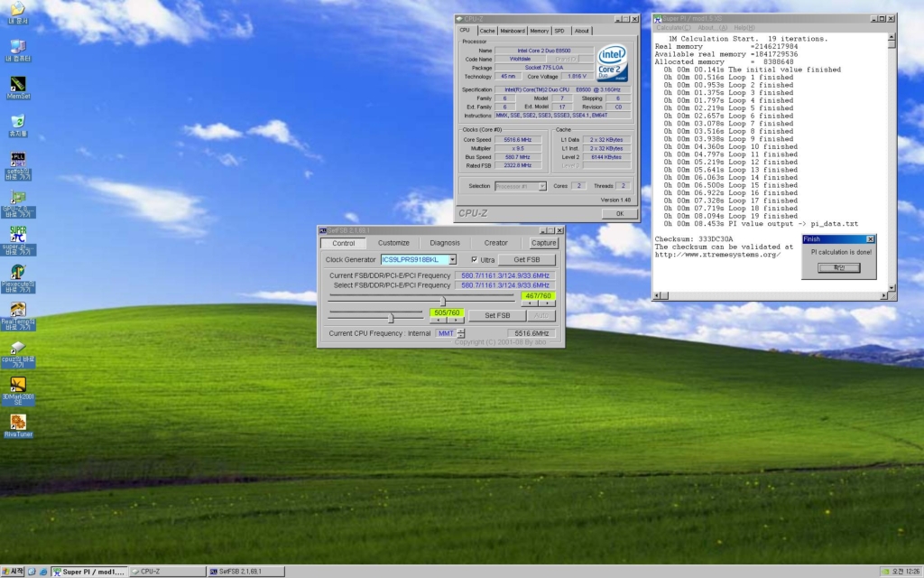Launch the cpuz shortcut desktop icon
The width and height of the screenshot is (924, 578).
[18, 354]
